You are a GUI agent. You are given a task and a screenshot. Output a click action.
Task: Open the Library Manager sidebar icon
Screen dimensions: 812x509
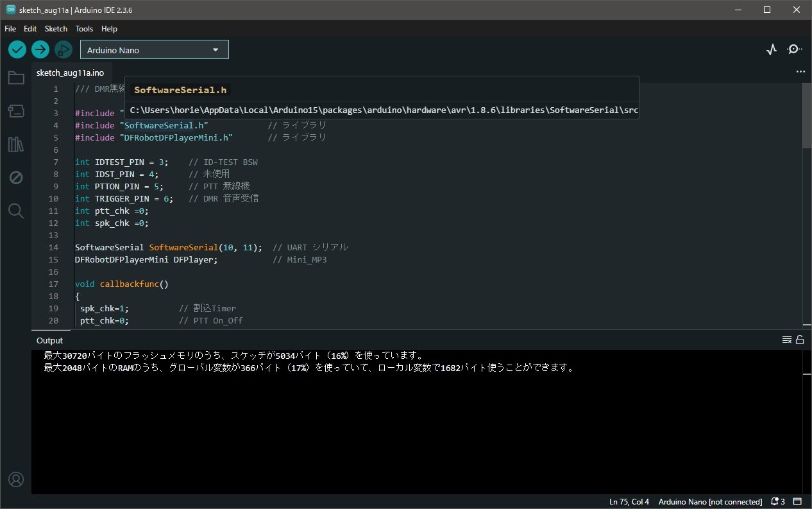point(16,144)
